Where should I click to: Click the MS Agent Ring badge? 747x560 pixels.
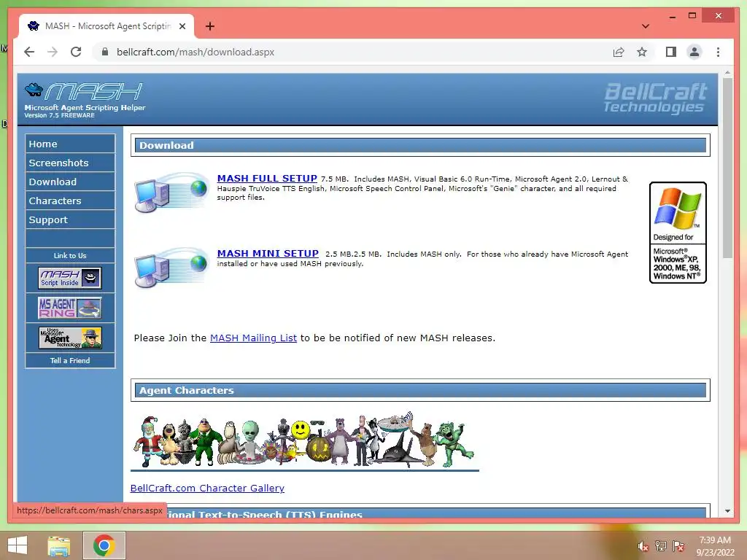tap(69, 308)
